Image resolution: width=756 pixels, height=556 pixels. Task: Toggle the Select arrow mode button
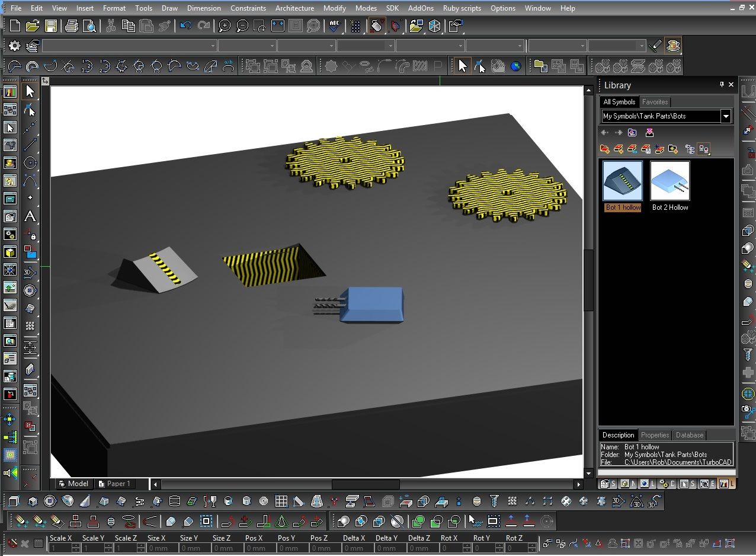click(462, 66)
